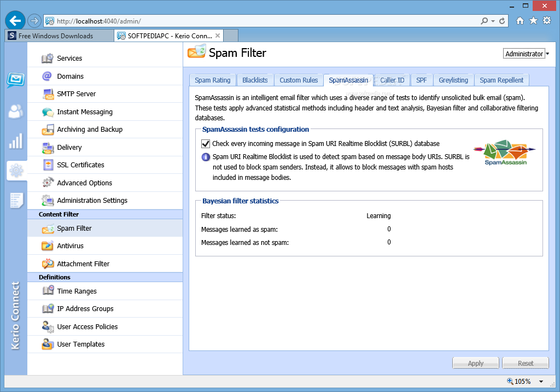Image resolution: width=560 pixels, height=392 pixels.
Task: Click the 'Messages learned as not spam:' label
Action: (245, 242)
